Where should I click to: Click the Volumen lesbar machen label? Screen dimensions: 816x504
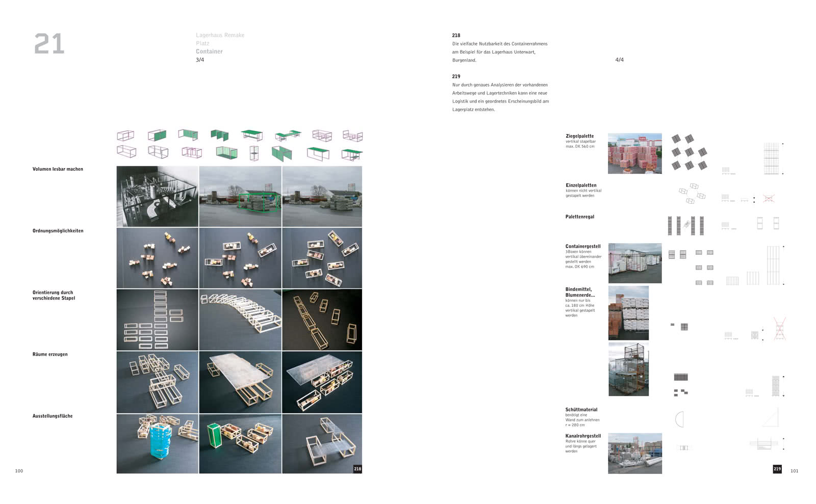tap(58, 169)
